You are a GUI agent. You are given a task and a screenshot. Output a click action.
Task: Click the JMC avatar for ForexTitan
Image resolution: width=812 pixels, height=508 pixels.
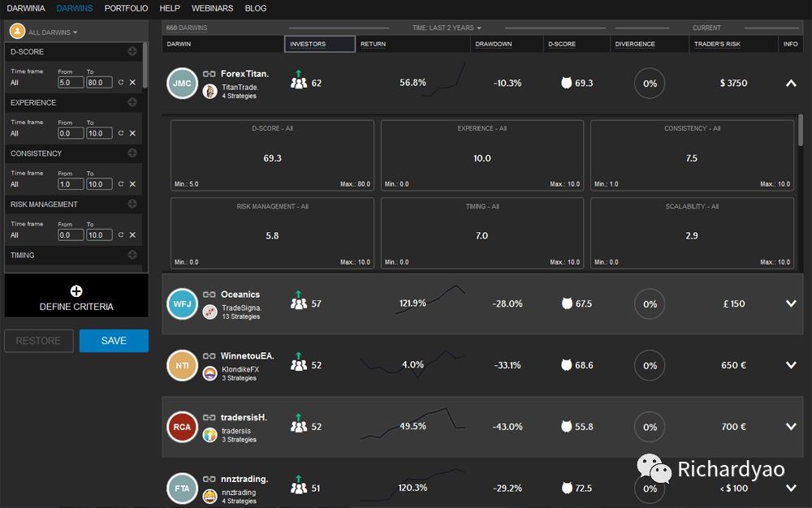tap(182, 84)
